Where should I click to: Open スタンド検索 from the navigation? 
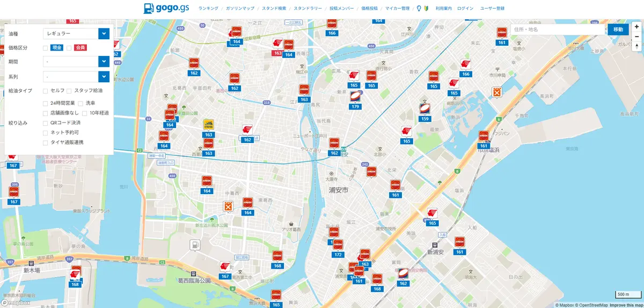tap(274, 9)
